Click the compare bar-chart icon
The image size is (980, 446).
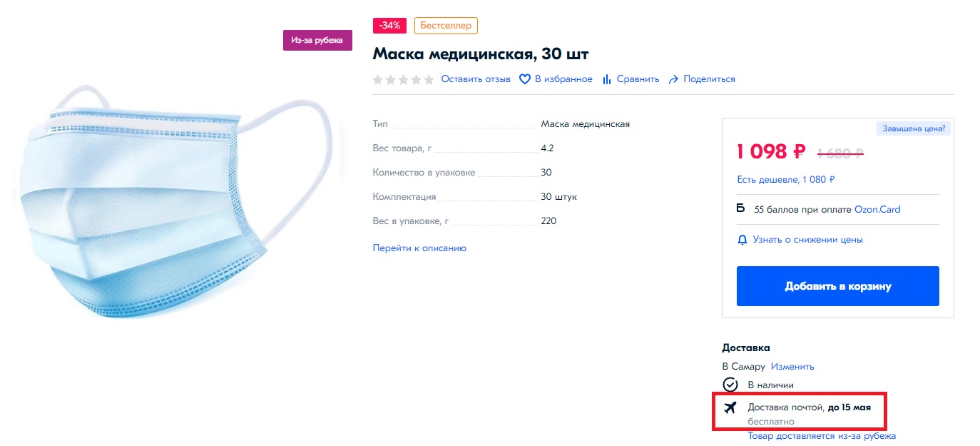click(x=607, y=79)
